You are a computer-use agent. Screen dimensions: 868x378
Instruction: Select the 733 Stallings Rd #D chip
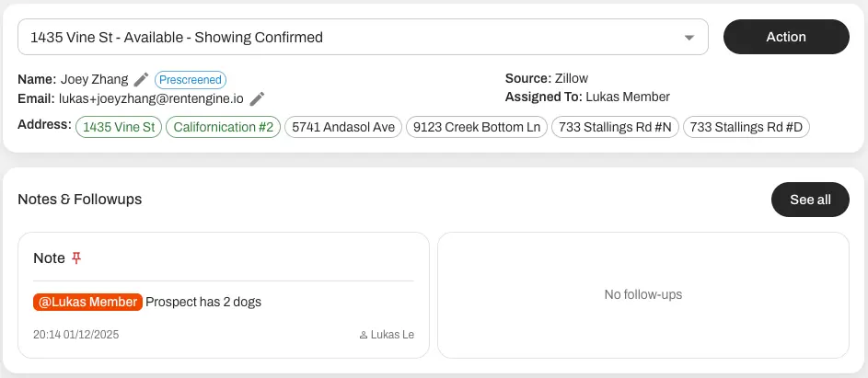pos(746,127)
